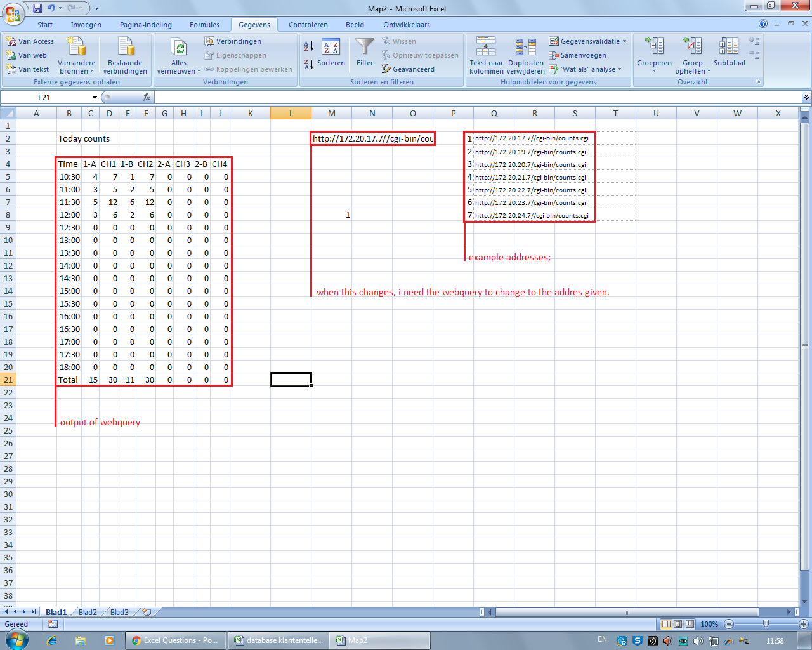Click Van tekst import icon

click(11, 69)
